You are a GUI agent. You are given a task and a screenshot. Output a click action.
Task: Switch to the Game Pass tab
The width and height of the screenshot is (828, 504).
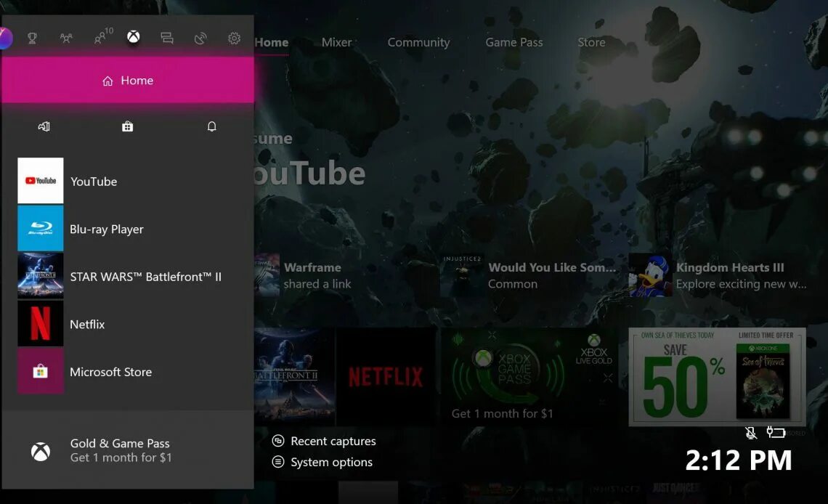[x=514, y=42]
